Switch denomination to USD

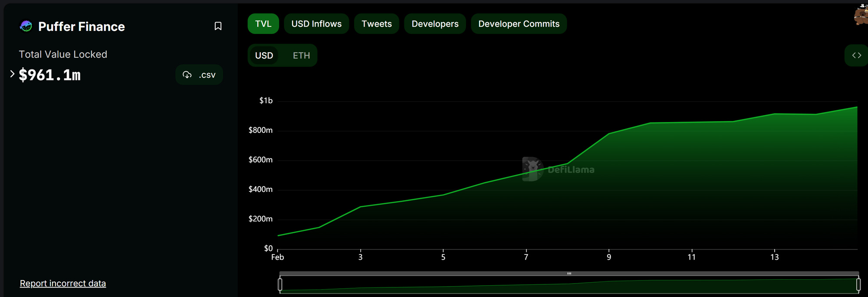coord(264,56)
